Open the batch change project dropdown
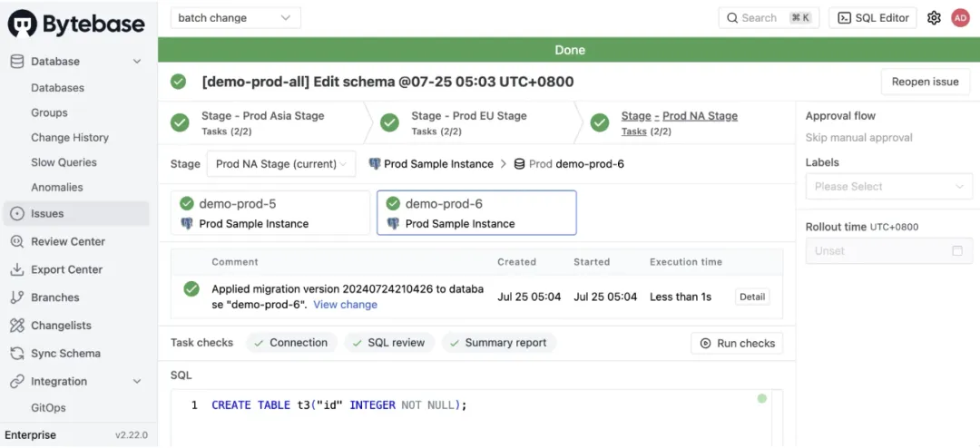Viewport: 980px width, 448px height. (235, 17)
